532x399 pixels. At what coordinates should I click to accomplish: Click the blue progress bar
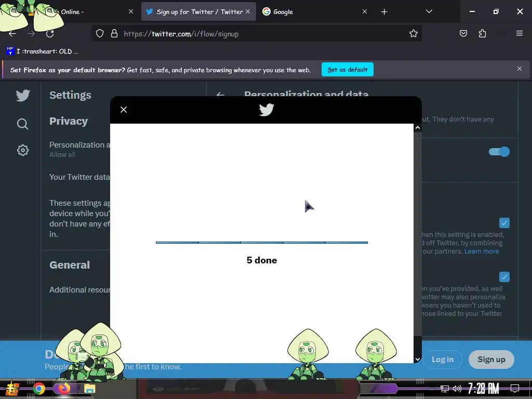pyautogui.click(x=262, y=242)
